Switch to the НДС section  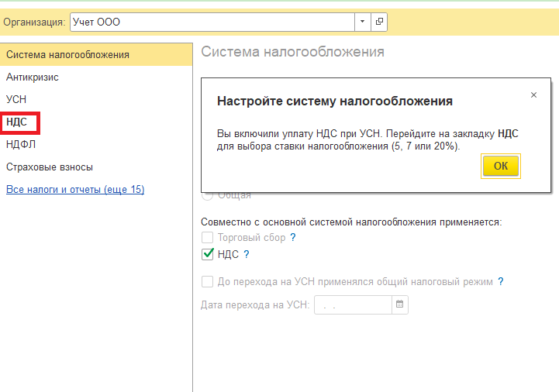point(16,122)
